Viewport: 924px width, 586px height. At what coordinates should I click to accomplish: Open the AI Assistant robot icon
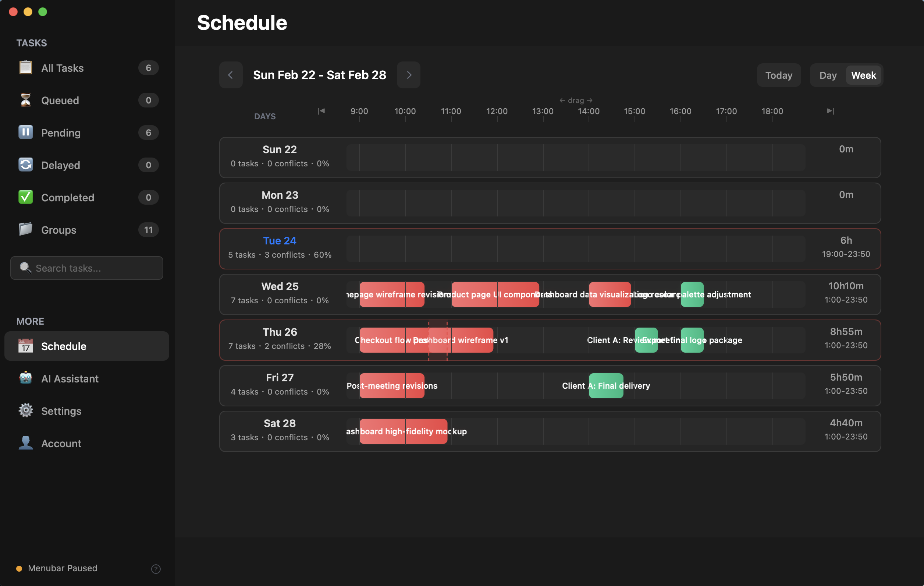click(x=25, y=378)
